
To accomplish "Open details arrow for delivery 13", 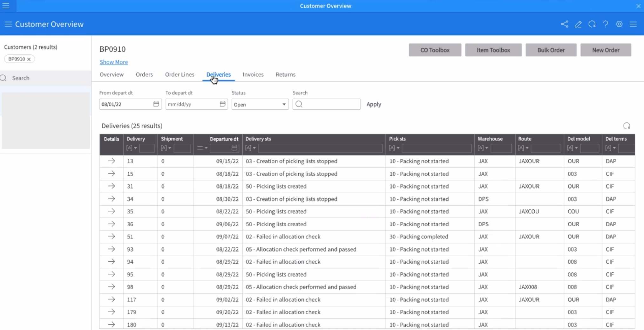I will 111,161.
